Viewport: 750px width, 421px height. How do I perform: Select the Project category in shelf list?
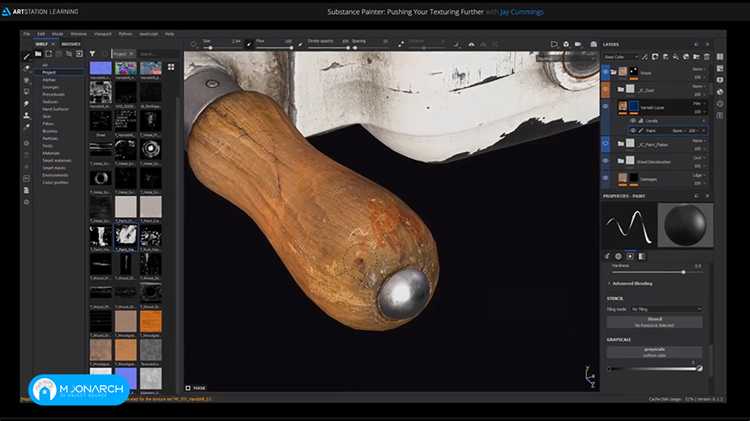(x=49, y=72)
